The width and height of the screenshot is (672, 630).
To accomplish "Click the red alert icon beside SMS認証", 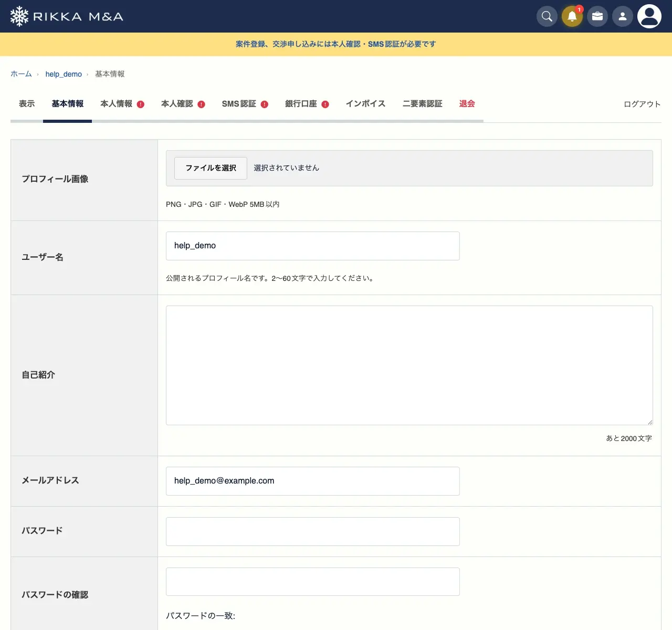I will coord(265,104).
